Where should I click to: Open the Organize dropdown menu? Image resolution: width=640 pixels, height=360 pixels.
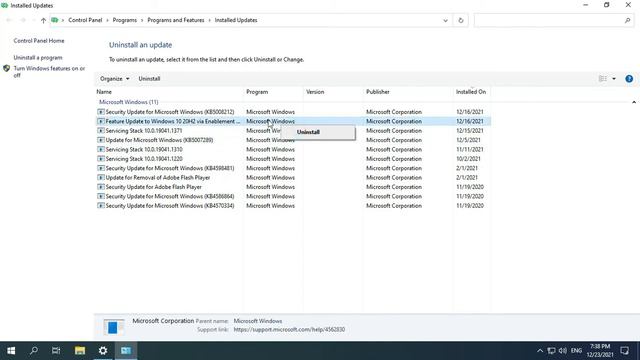[114, 79]
